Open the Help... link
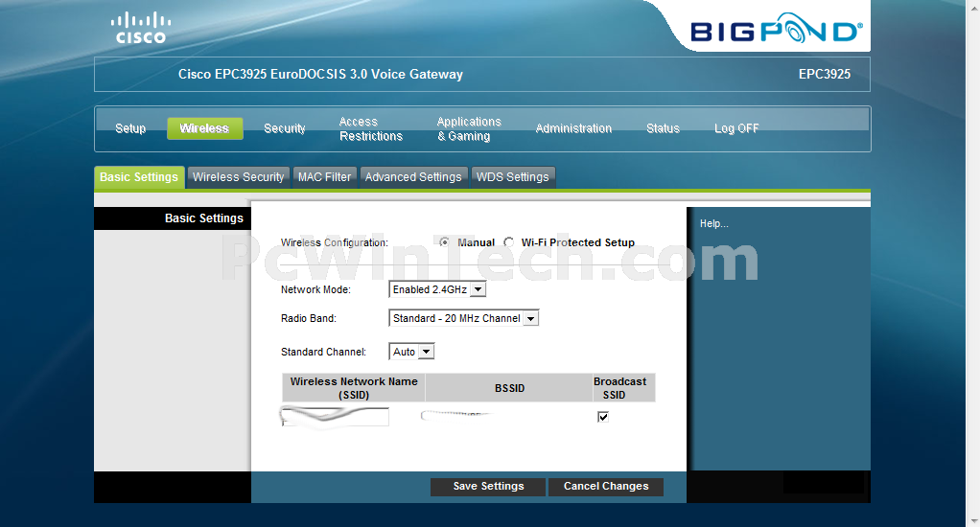 [x=713, y=223]
